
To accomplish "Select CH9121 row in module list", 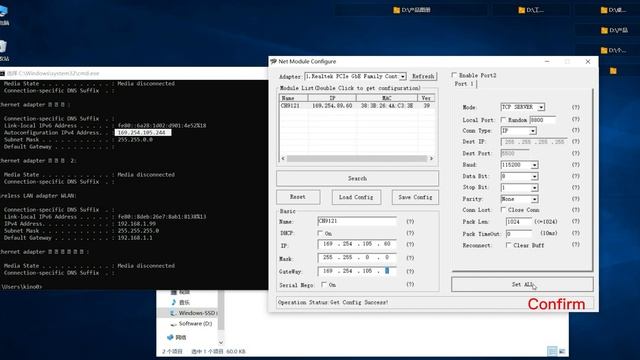I will coord(356,106).
